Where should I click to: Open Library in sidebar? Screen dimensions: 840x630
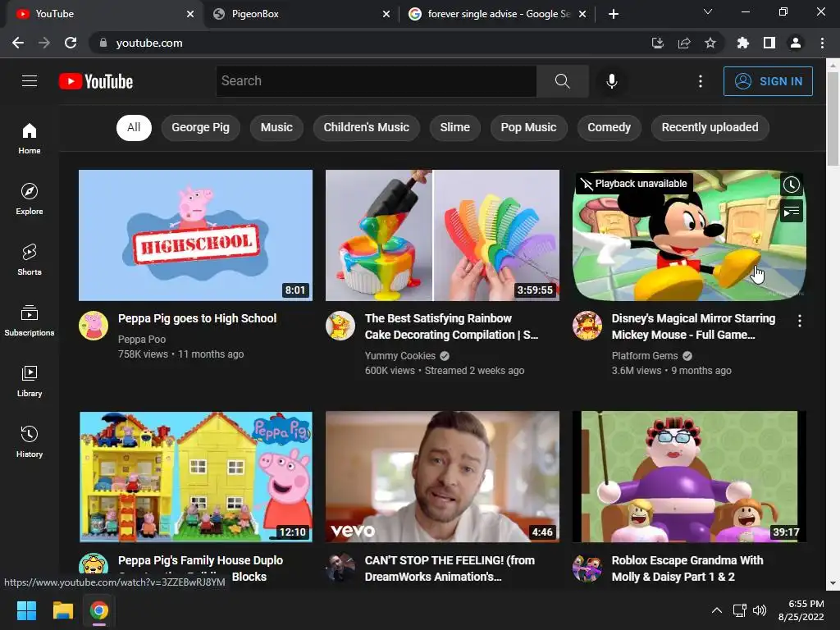click(x=30, y=381)
